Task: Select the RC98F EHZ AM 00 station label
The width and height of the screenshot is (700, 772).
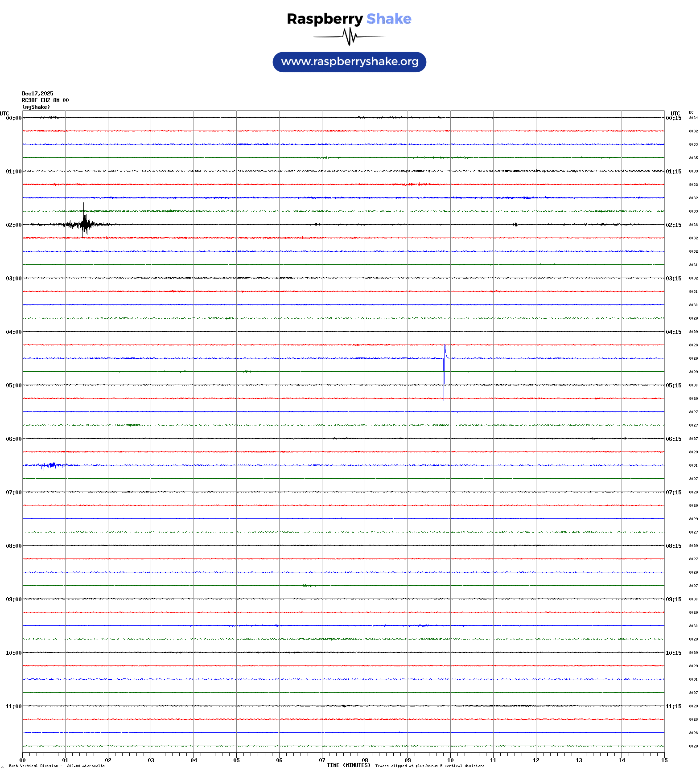Action: (45, 100)
